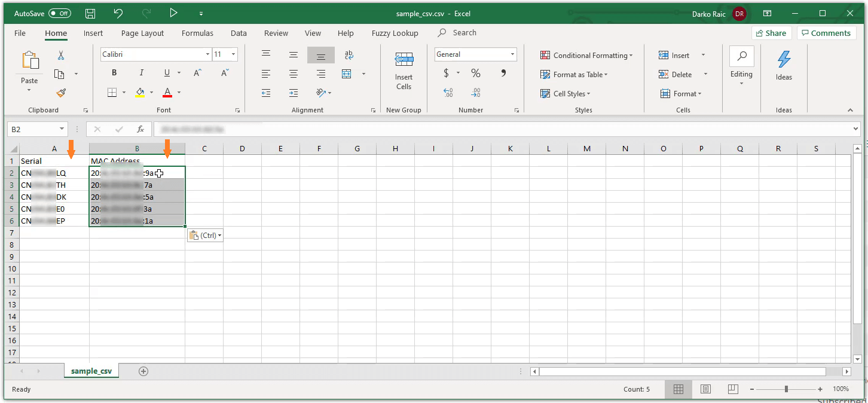Switch to Page Layout view
The width and height of the screenshot is (868, 403).
(706, 389)
